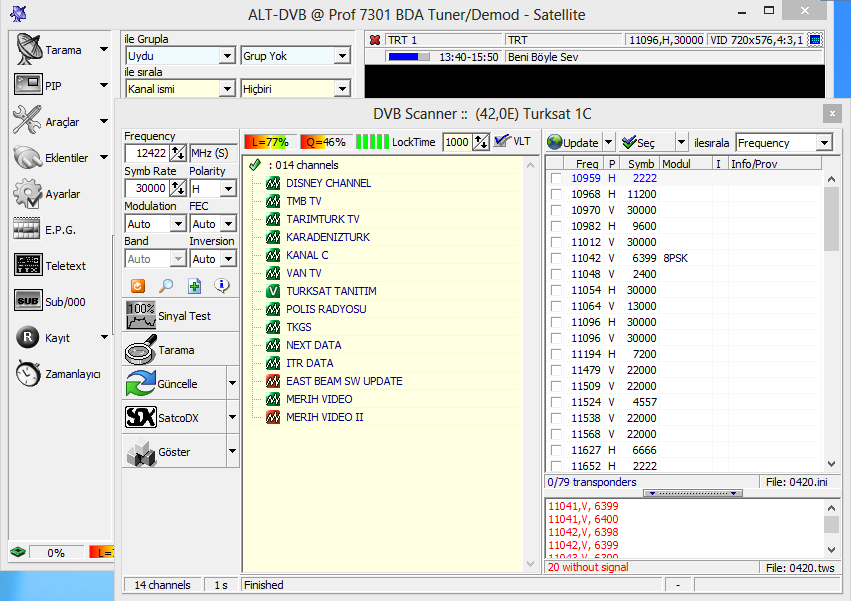This screenshot has width=851, height=601.
Task: Click the green checkmark beside 014 channels
Action: coord(255,165)
